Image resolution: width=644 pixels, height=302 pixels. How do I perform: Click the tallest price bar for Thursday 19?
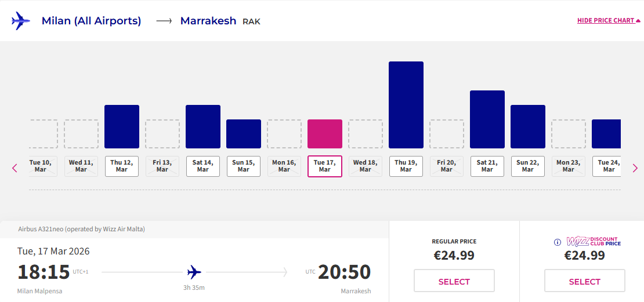(x=406, y=105)
